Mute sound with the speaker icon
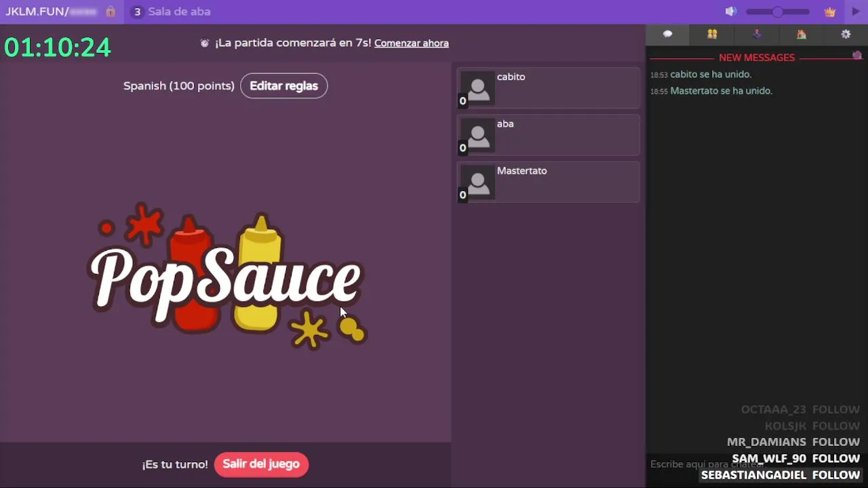868x488 pixels. coord(730,12)
